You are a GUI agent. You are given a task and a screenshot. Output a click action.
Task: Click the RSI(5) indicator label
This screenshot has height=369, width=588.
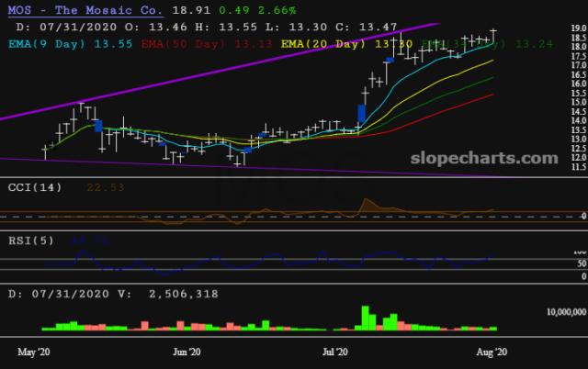(x=32, y=240)
